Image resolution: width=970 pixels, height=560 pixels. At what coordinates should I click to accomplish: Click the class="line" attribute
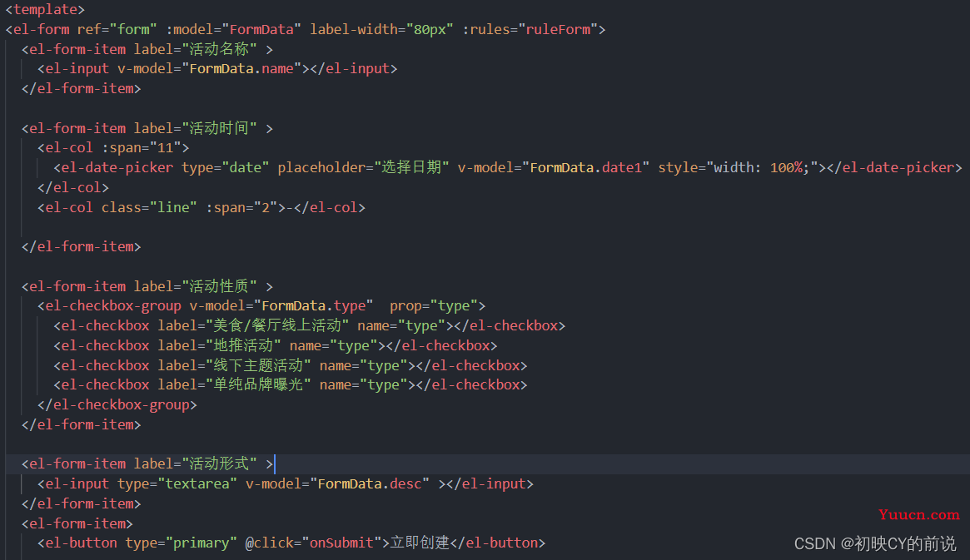pyautogui.click(x=149, y=207)
